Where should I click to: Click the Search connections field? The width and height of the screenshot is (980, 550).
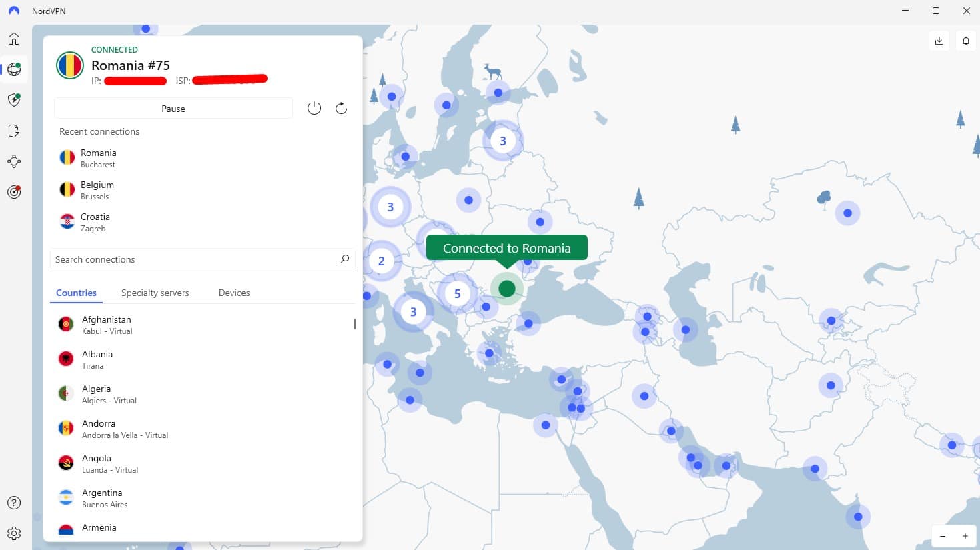click(193, 259)
